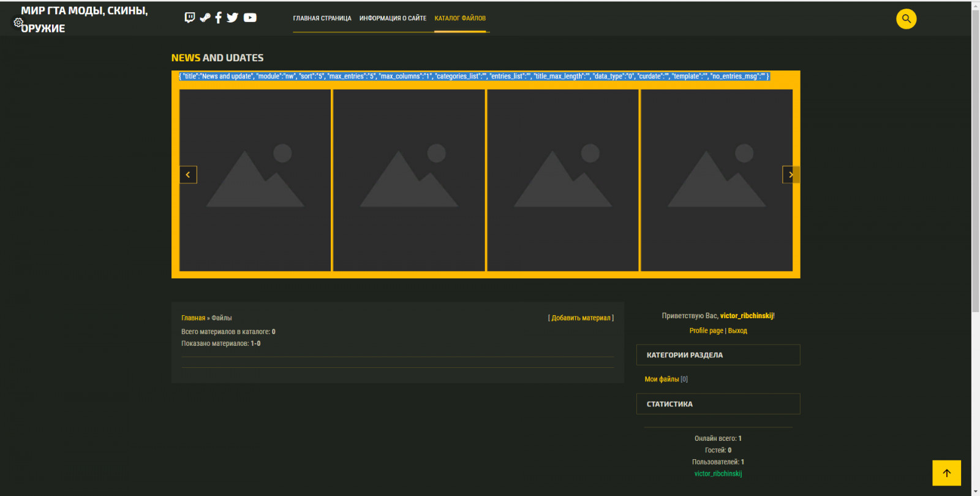Click the Steam icon in header
The height and width of the screenshot is (496, 980).
click(205, 18)
